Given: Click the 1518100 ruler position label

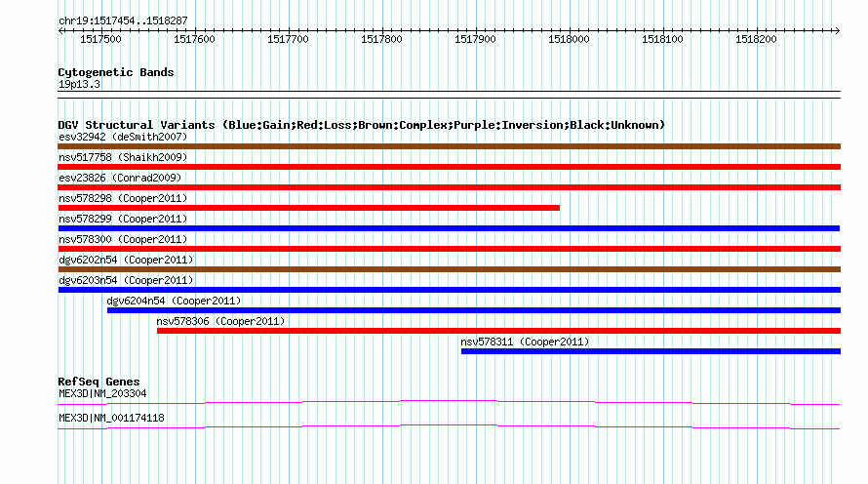Looking at the screenshot, I should click(662, 39).
